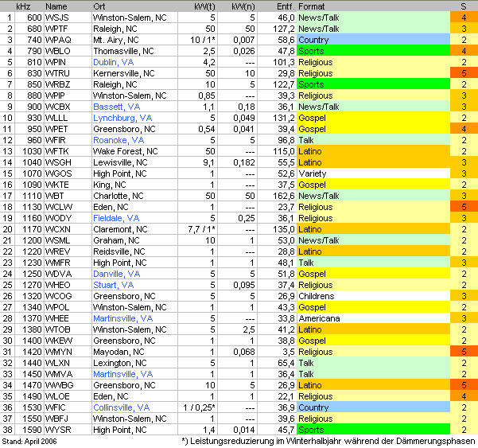The image size is (478, 448).
Task: Click night power value '0,068'
Action: click(244, 352)
